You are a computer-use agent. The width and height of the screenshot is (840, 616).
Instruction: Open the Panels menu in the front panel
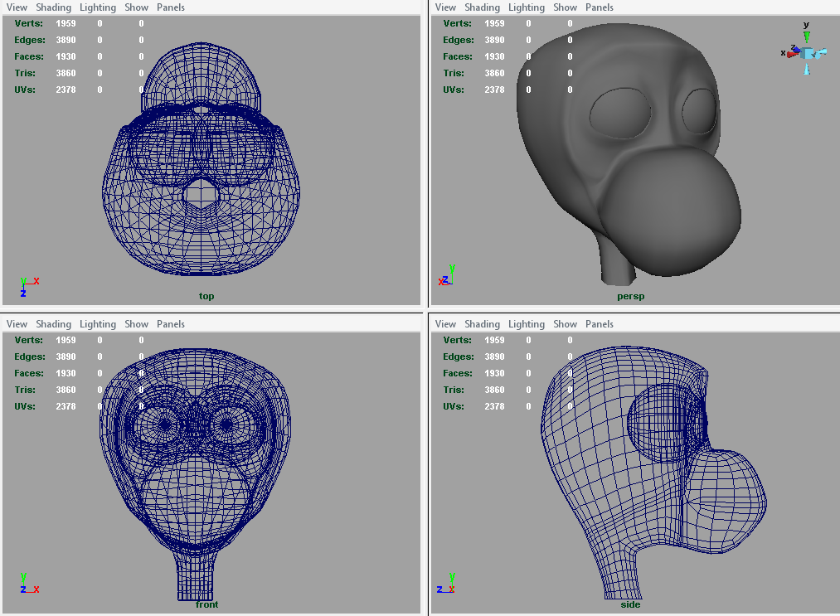[171, 324]
